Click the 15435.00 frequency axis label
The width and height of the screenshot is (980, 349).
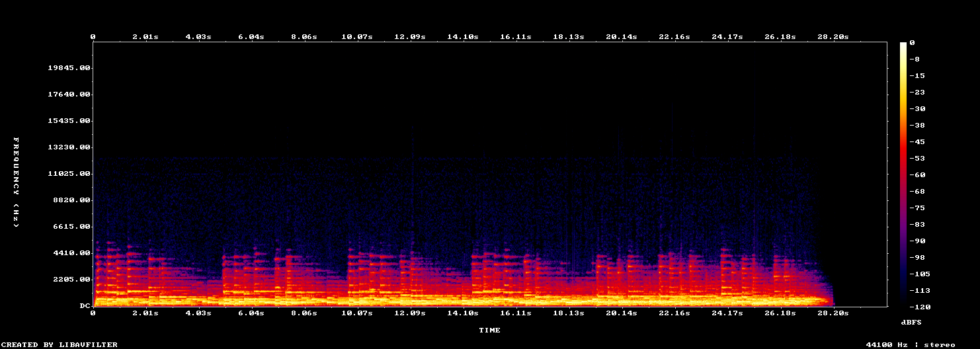[69, 121]
